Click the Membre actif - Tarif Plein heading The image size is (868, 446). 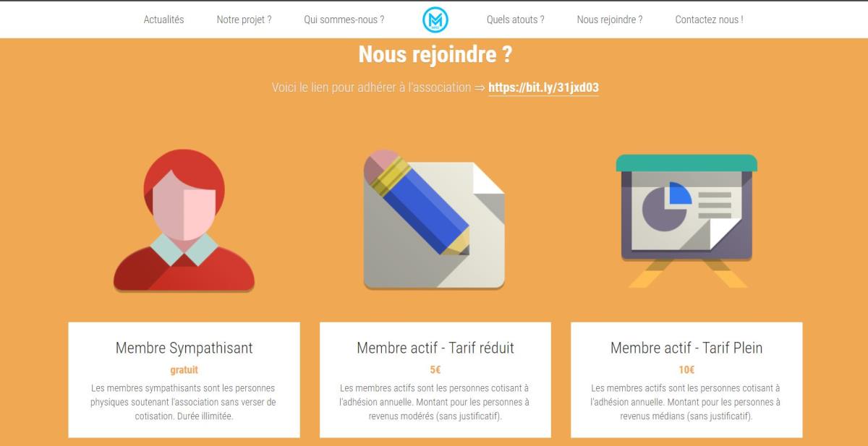(x=686, y=348)
